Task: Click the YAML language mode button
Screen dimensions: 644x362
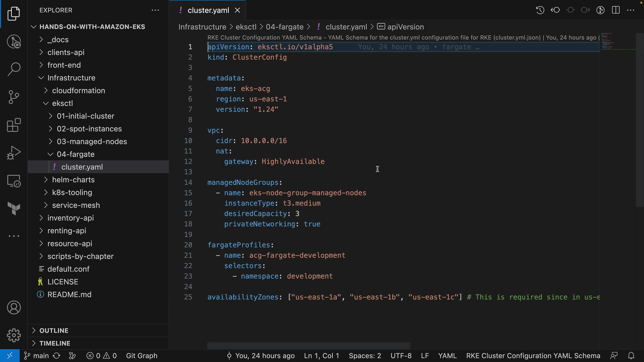Action: pos(447,356)
